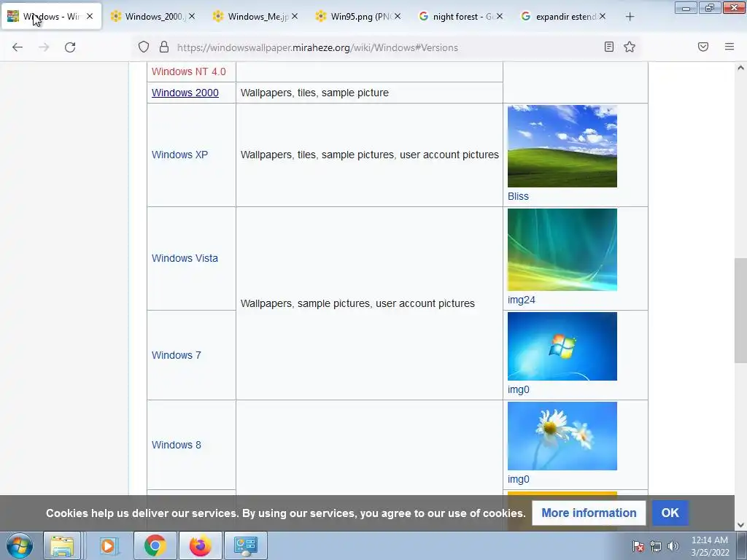Click the page vertical scrollbar thumb
Screen dimensions: 747x560
[740, 311]
